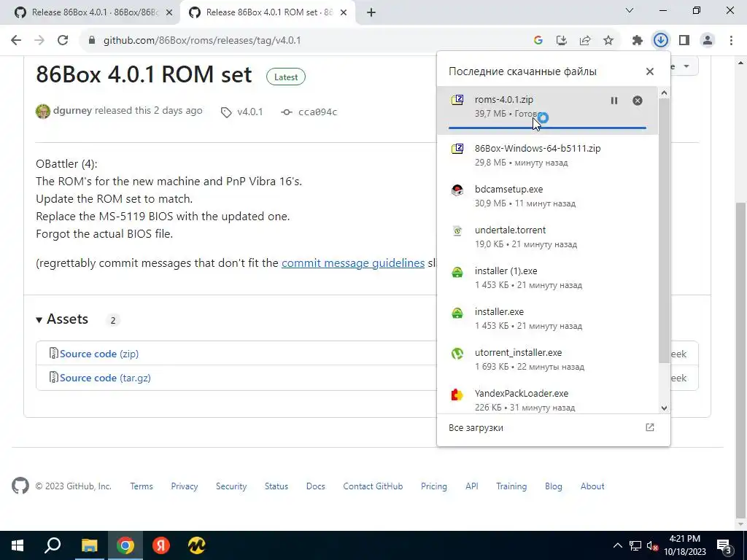Open undertale.torrent download entry
This screenshot has height=560, width=747.
coord(547,237)
